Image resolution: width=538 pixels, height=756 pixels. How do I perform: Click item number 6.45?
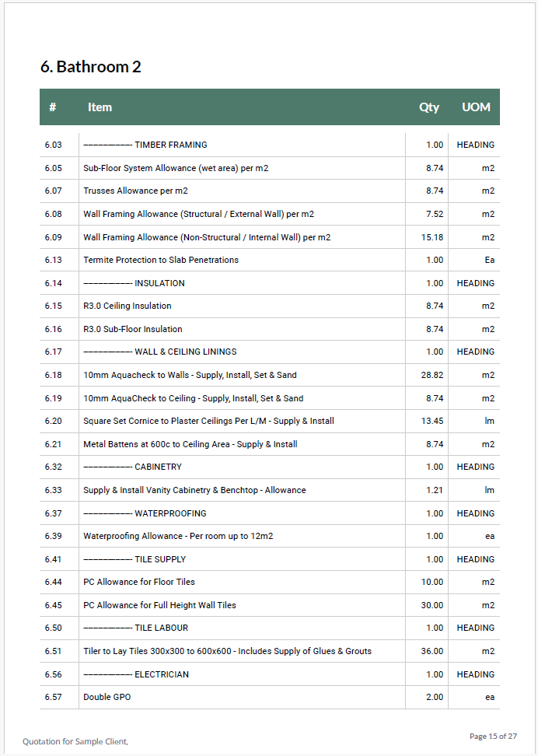(54, 605)
